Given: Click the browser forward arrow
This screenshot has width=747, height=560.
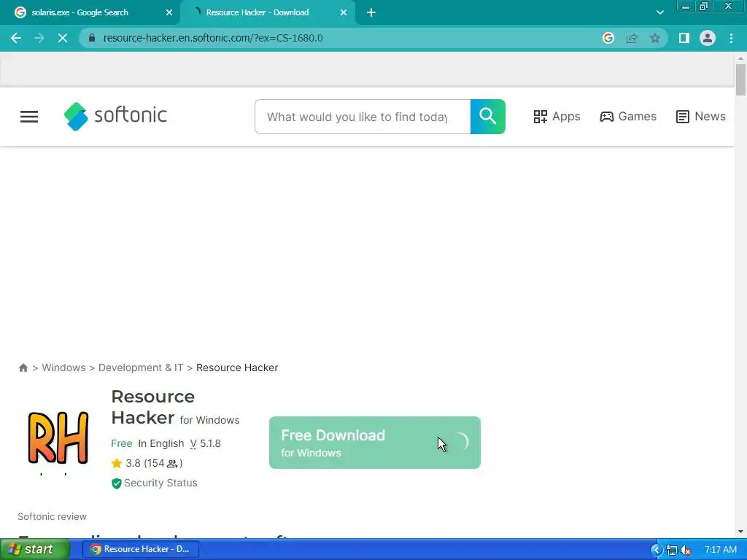Looking at the screenshot, I should click(39, 38).
